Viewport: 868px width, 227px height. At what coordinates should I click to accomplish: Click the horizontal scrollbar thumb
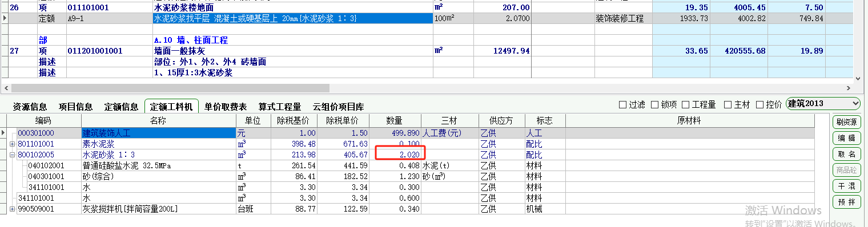170,88
